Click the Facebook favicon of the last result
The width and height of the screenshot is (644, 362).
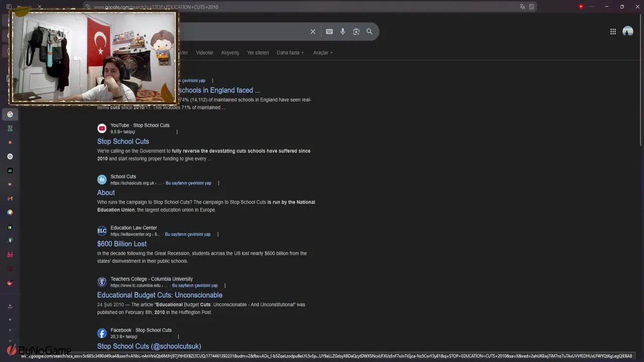coord(102,333)
